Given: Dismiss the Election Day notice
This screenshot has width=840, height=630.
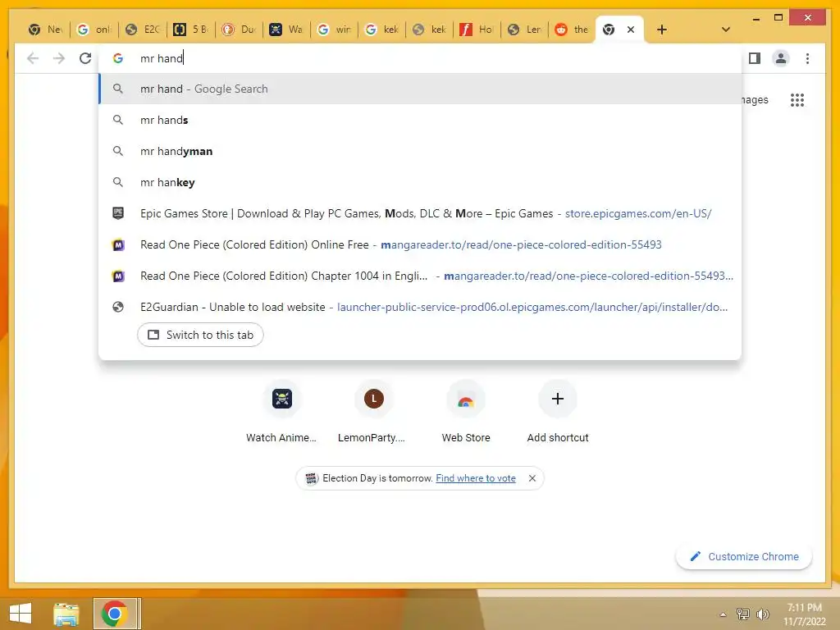Looking at the screenshot, I should [x=532, y=478].
